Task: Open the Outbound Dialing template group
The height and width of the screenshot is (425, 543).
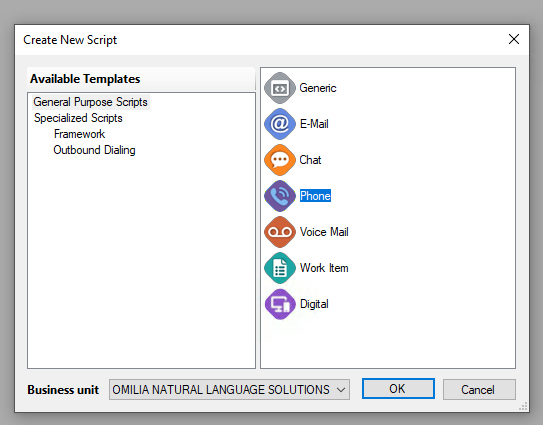Action: [94, 150]
